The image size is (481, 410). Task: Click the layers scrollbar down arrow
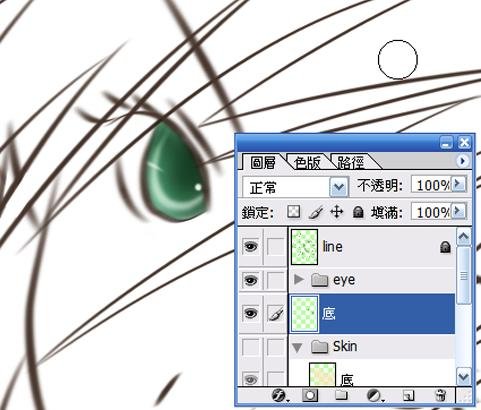(x=463, y=377)
